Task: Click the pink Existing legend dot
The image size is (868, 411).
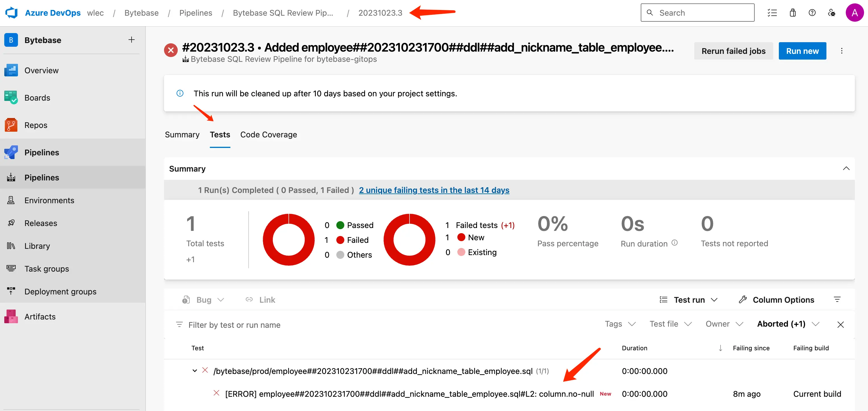Action: pos(461,252)
